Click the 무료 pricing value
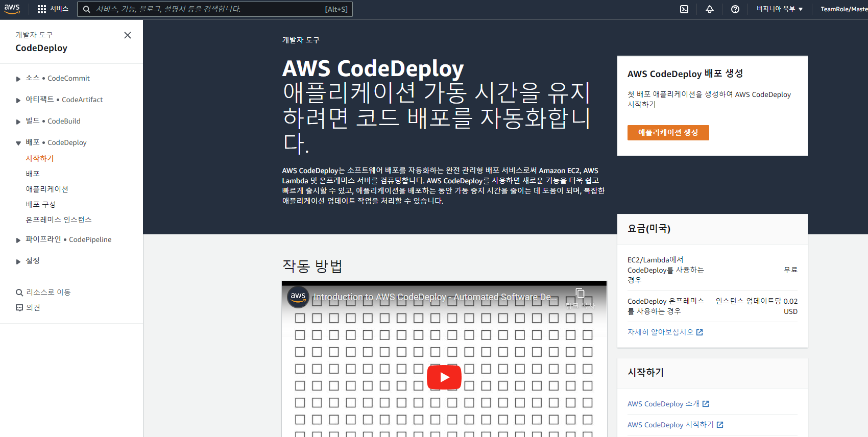 pyautogui.click(x=790, y=270)
